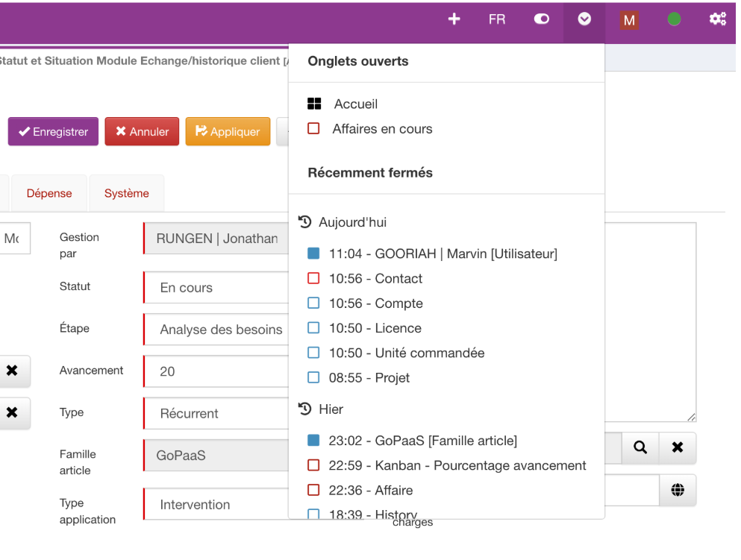Expand the Statut En cours dropdown
Screen dimensions: 741x560
[216, 288]
